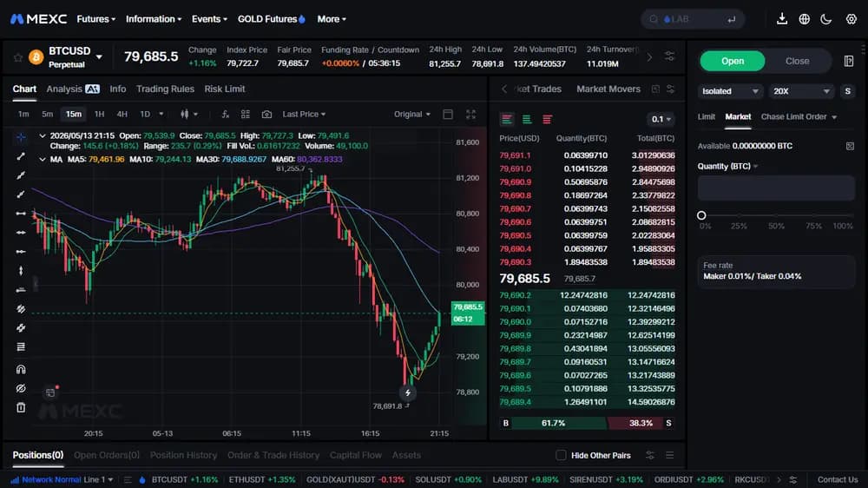Set quantity slider to 50%
Viewport: 868px width, 488px height.
777,215
